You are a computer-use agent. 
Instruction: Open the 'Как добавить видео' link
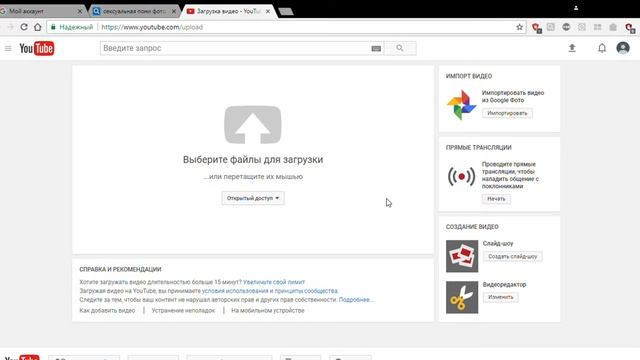click(107, 311)
